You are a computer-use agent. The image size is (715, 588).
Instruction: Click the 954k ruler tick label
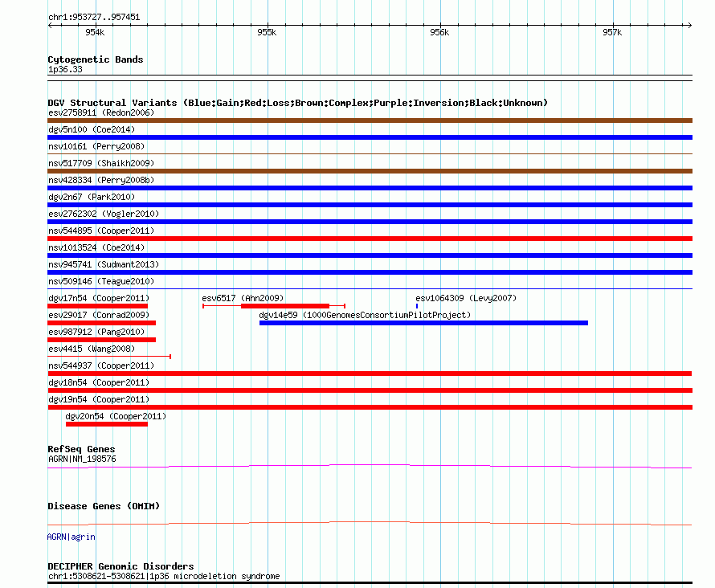[x=95, y=32]
